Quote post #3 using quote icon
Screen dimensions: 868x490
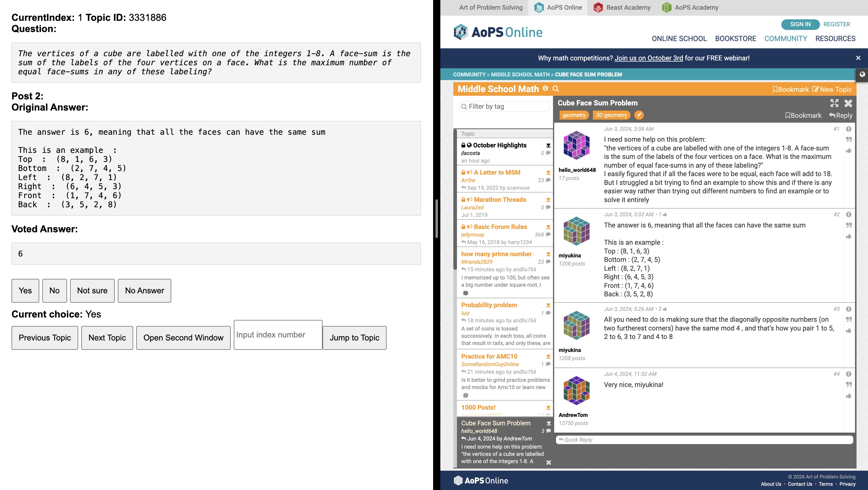[x=848, y=320]
